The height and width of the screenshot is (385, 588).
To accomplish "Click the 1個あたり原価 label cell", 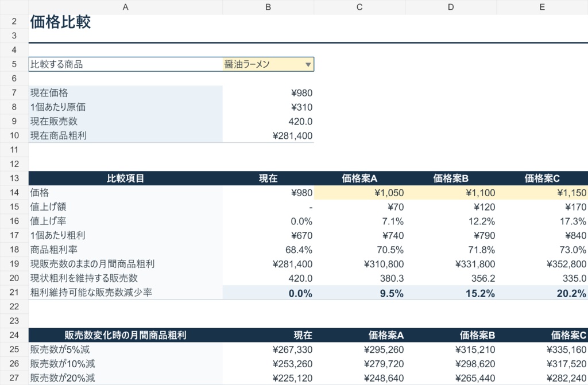I will [126, 107].
